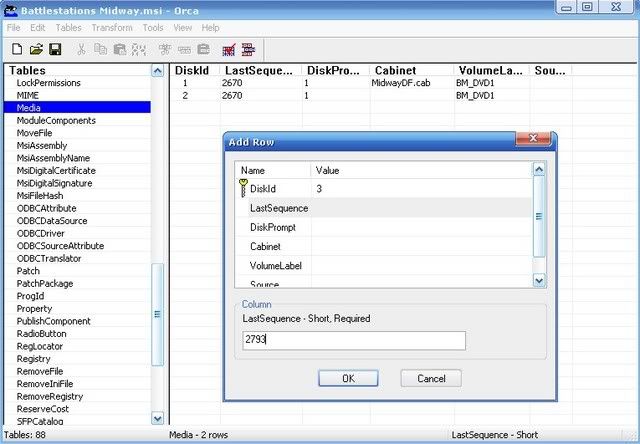The width and height of the screenshot is (640, 444).
Task: Open the Tables menu
Action: pos(69,28)
